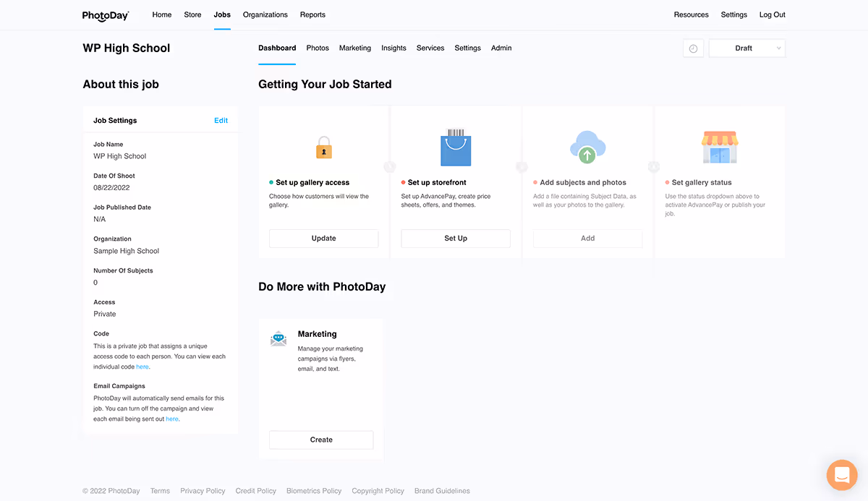This screenshot has width=868, height=501.
Task: Click the gallery status shop icon
Action: (720, 147)
